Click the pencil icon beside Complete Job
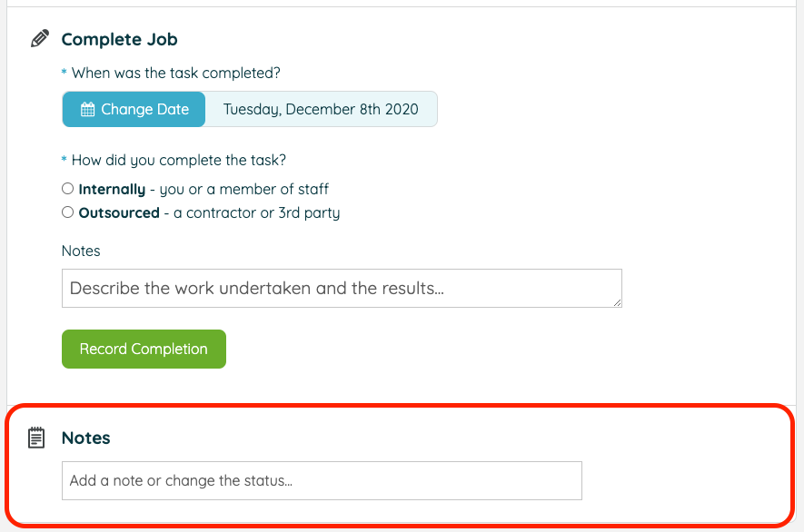Screen dimensions: 804x532 (39, 37)
